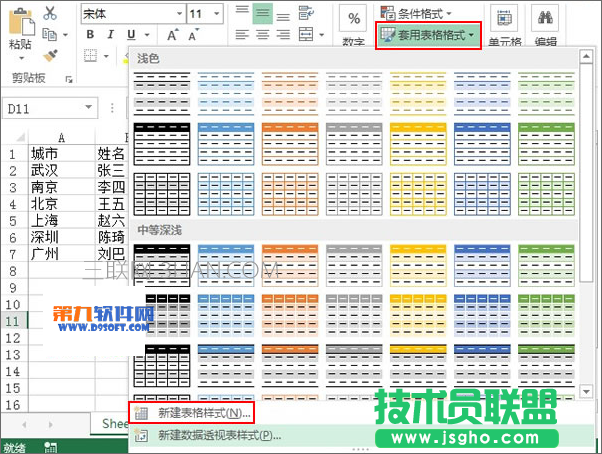Viewport: 602px width, 454px height.
Task: Click the cell borders icon
Action: [90, 56]
